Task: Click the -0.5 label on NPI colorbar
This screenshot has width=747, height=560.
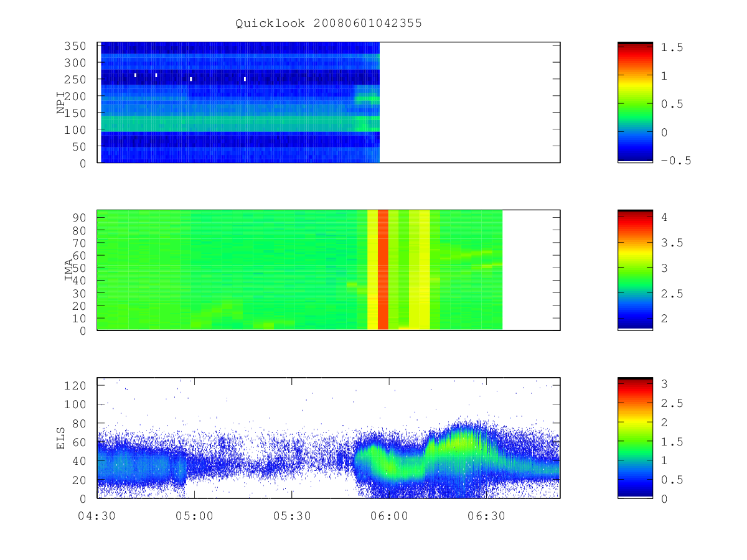Action: (676, 161)
